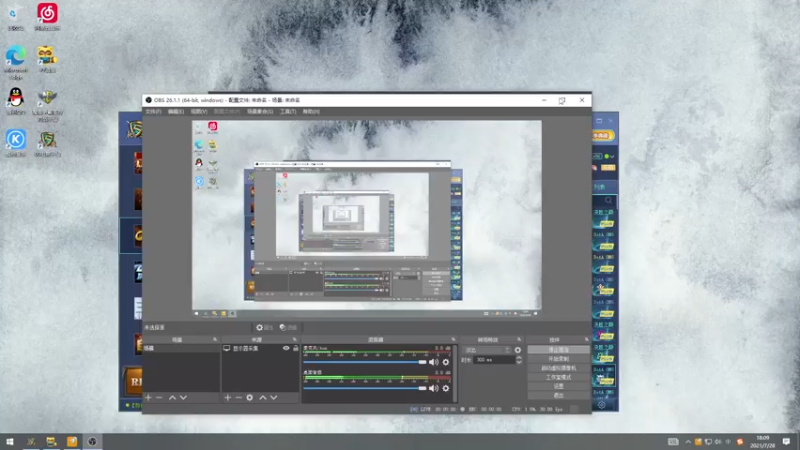This screenshot has height=450, width=800.
Task: Open microphone channel settings gear
Action: (x=446, y=362)
